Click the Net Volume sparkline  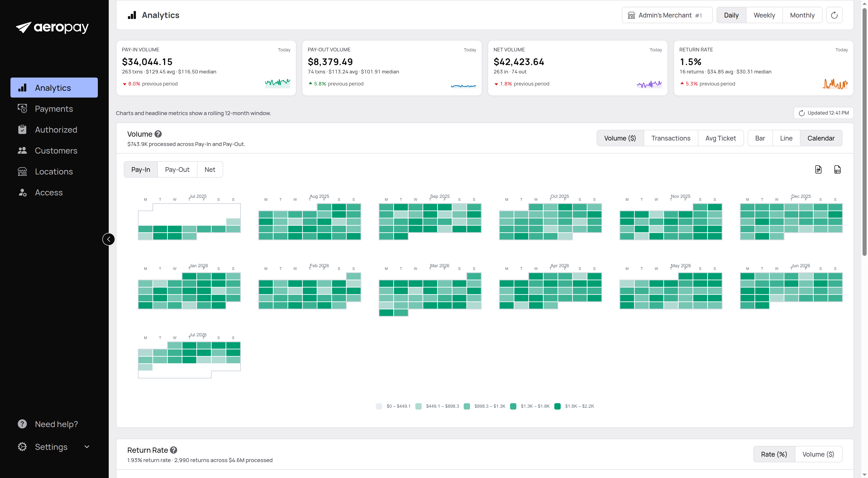[x=649, y=84]
